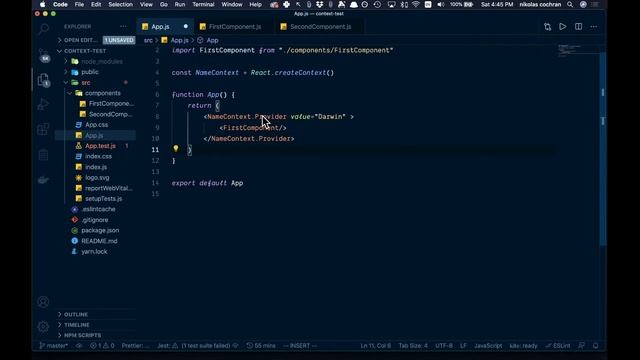Click the notifications bell icon
Screen dimensions: 640x360
(596, 346)
